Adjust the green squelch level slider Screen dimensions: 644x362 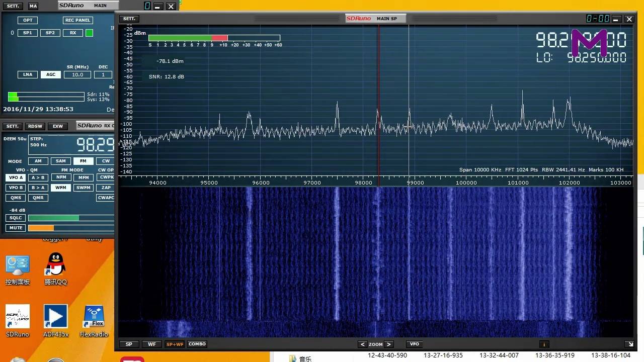[71, 218]
